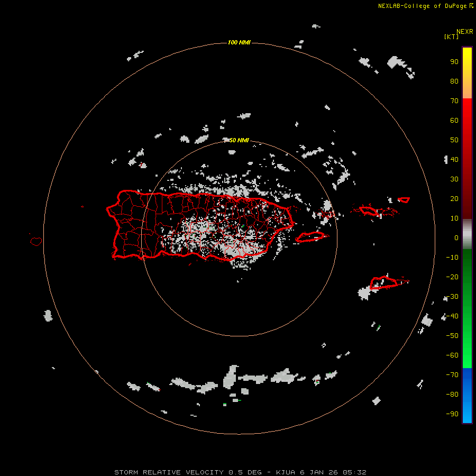Click the NEXR label above the color scale
Image resolution: width=476 pixels, height=476 pixels.
point(465,31)
